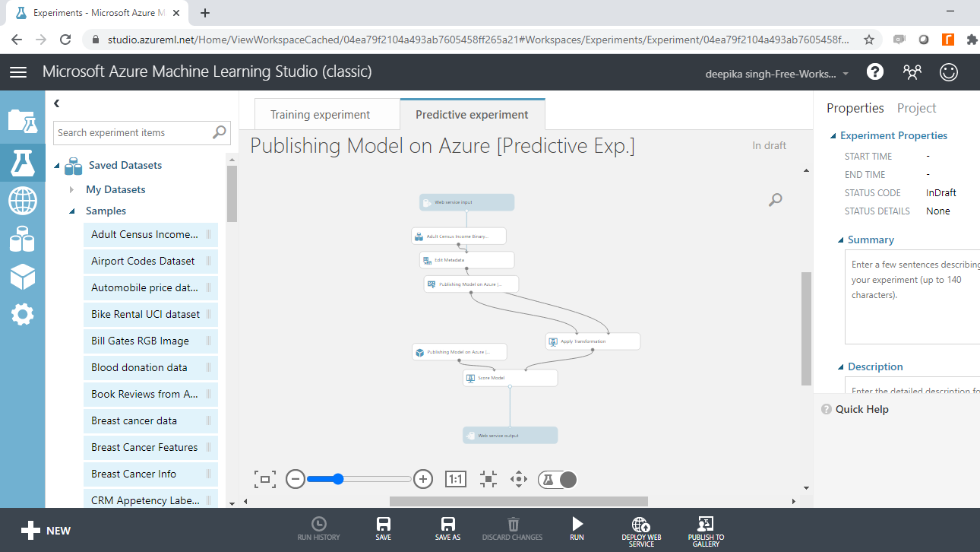
Task: Select the Experiments flask sidebar icon
Action: pyautogui.click(x=22, y=161)
